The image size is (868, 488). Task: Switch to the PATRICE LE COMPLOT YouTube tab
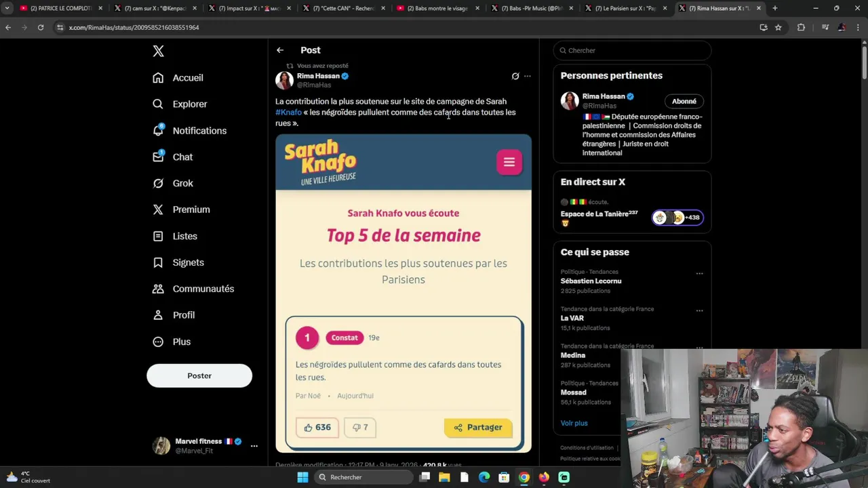(x=61, y=8)
